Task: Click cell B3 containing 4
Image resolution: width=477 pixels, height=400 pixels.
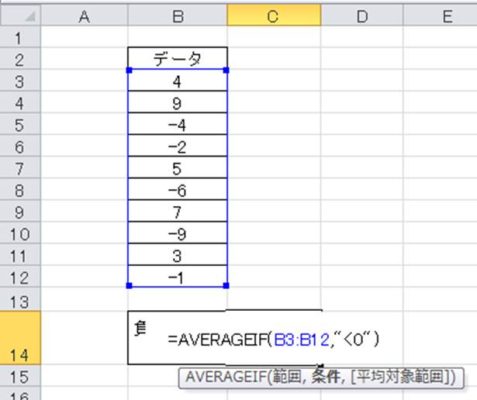Action: coord(178,80)
